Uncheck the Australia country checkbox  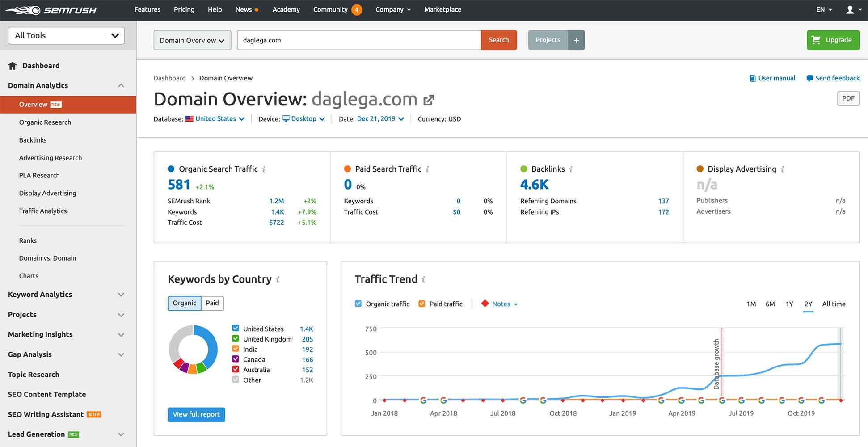(236, 369)
